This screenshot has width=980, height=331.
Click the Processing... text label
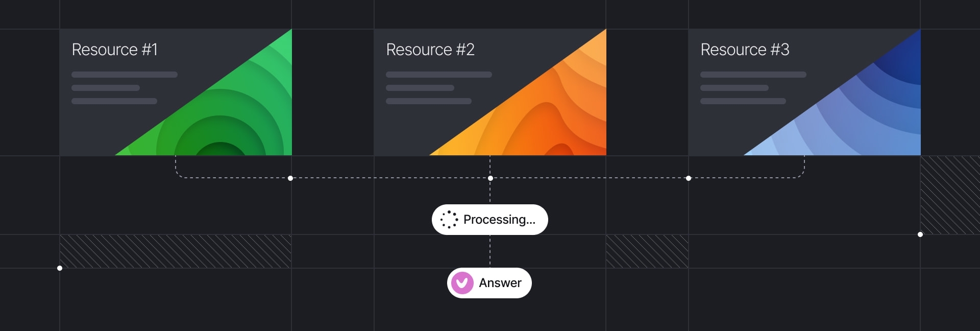tap(499, 220)
